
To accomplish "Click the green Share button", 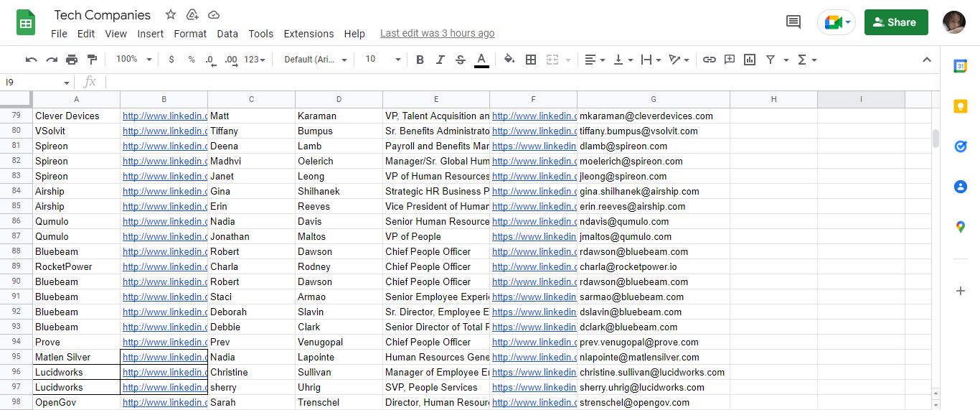I will (896, 22).
